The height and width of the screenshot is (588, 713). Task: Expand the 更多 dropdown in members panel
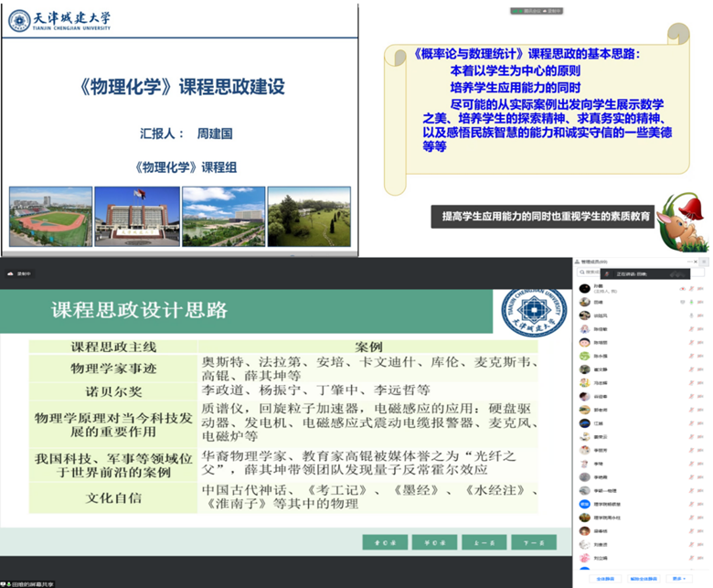pyautogui.click(x=678, y=579)
